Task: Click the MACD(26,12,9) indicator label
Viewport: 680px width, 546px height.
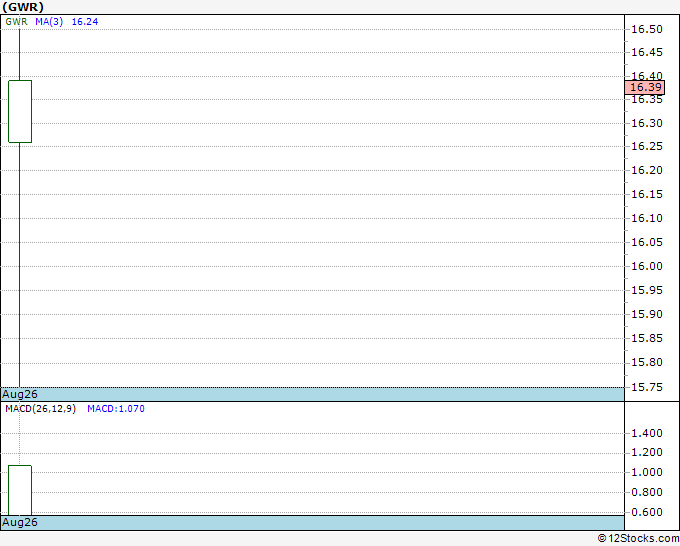Action: coord(40,409)
